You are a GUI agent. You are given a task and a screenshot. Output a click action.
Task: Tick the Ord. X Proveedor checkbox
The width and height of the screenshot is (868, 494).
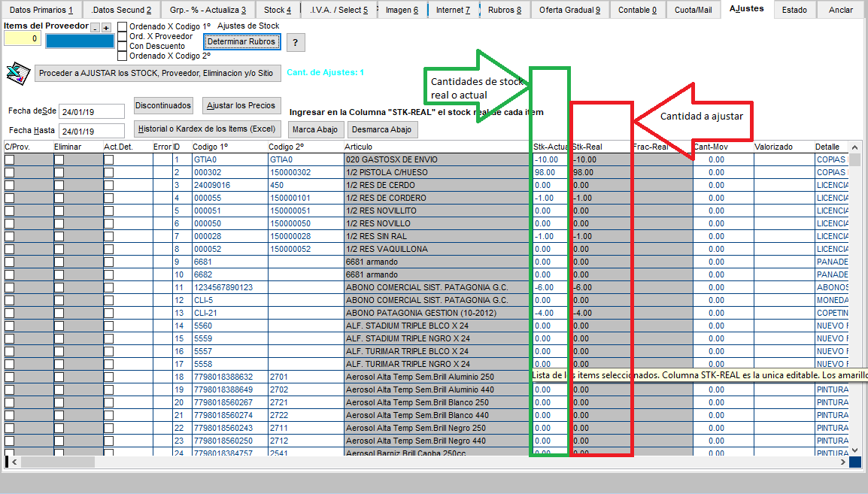(123, 36)
